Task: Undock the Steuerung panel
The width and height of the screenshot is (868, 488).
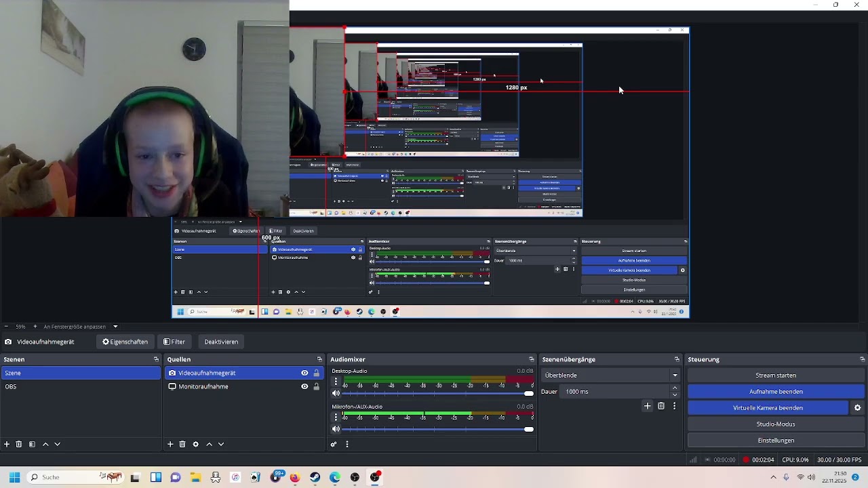Action: tap(862, 359)
